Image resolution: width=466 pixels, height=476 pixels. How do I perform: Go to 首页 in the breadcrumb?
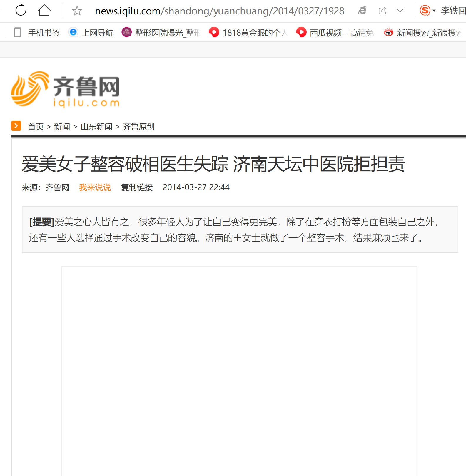[36, 127]
